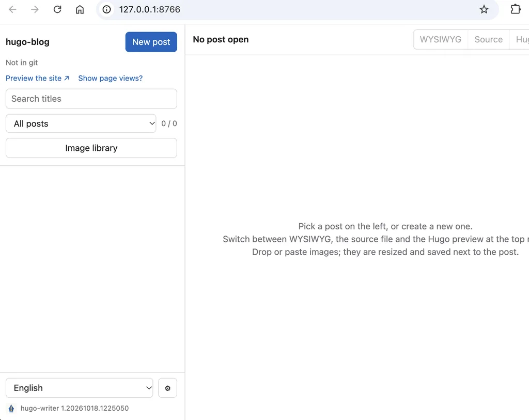Click the No post open heading

[221, 39]
